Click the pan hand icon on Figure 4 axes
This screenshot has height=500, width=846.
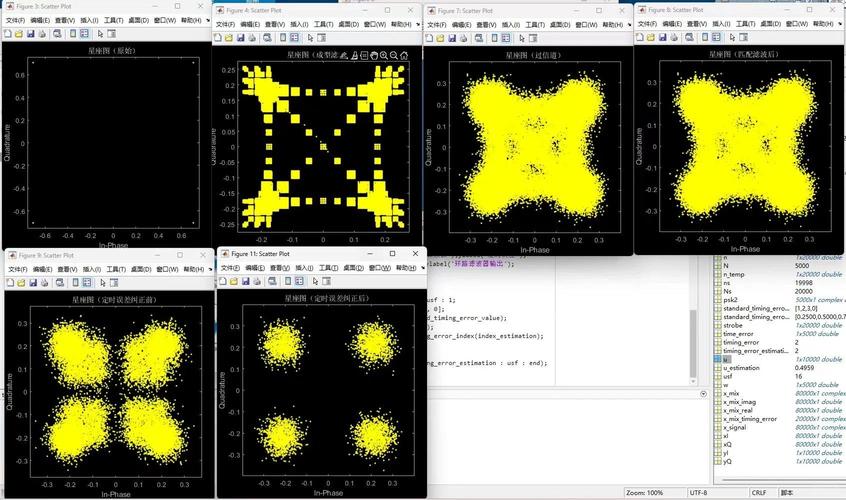coord(374,55)
